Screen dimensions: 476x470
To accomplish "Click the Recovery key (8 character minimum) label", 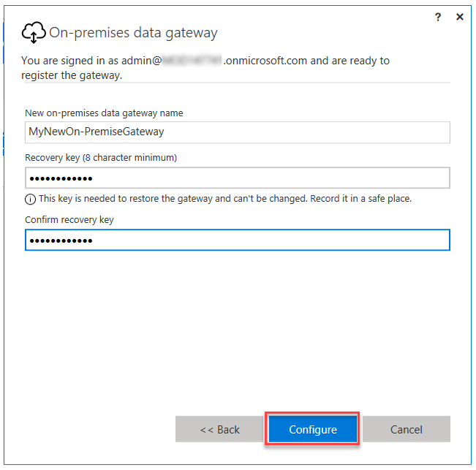I will tap(101, 158).
